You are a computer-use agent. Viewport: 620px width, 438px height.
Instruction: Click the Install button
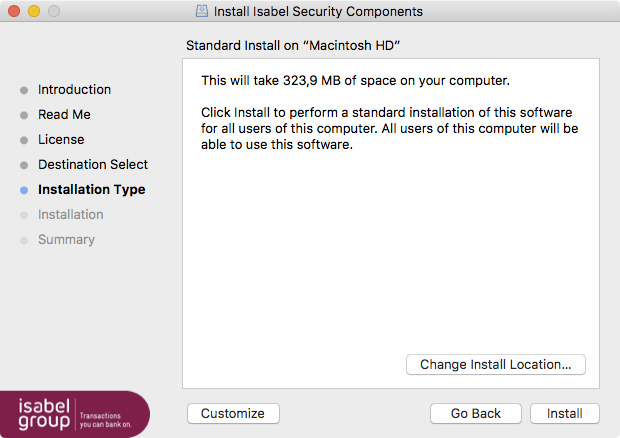(x=565, y=413)
